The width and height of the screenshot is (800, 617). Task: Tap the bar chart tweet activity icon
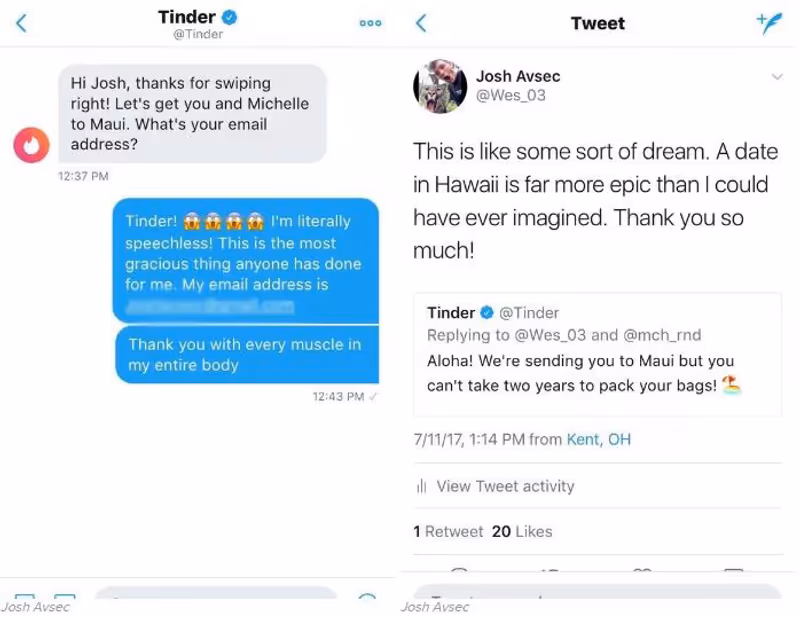(x=421, y=487)
